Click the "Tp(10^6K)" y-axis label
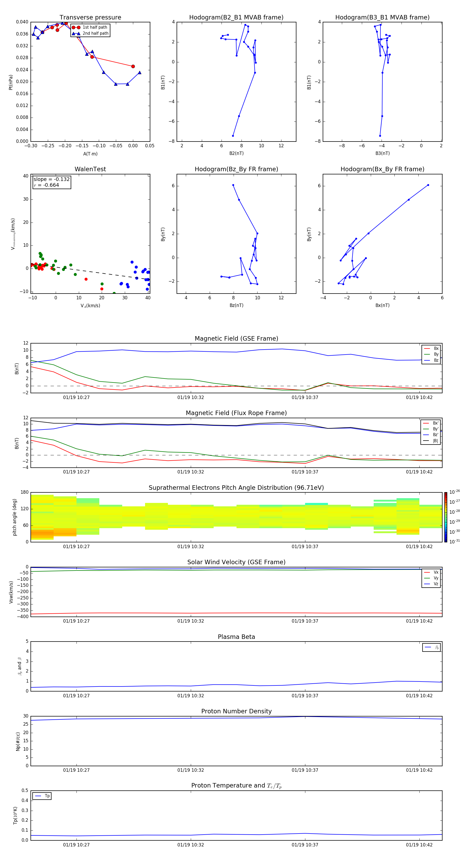Image resolution: width=473 pixels, height=868 pixels. pyautogui.click(x=15, y=815)
